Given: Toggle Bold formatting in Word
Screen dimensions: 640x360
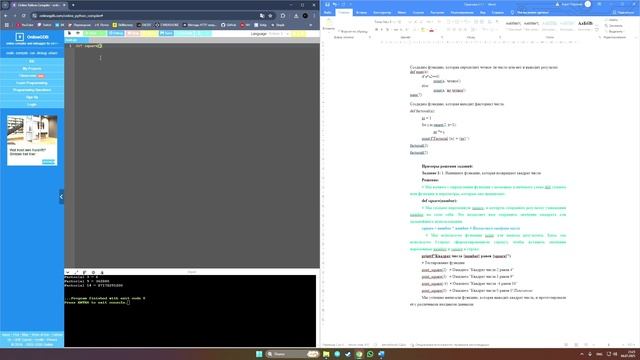Looking at the screenshot, I should click(376, 30).
